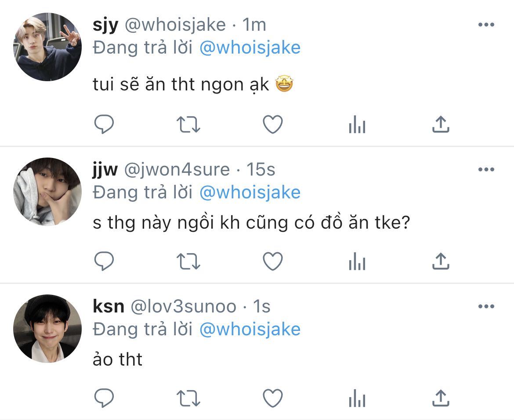This screenshot has width=514, height=420.
Task: Retweet sjy's tweet about eating
Action: (188, 125)
